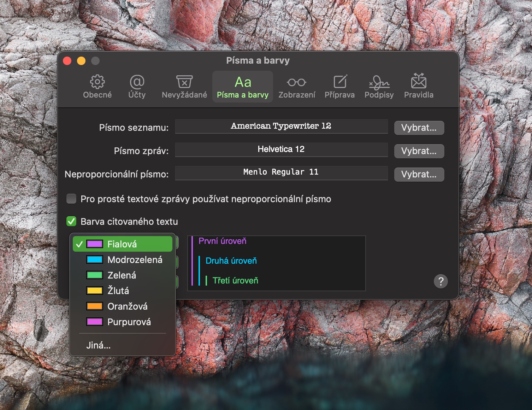Minimize the Písma a barvy window
This screenshot has width=532, height=410.
coord(81,61)
